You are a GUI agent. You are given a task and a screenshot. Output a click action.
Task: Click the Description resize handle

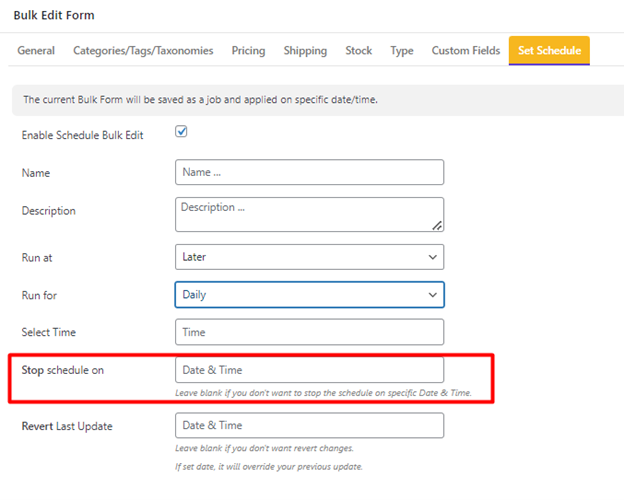[437, 226]
